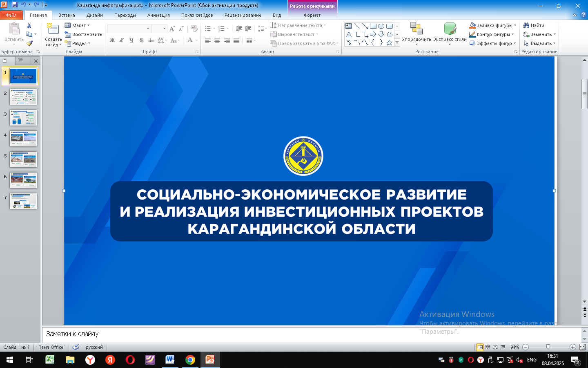Screen dimensions: 588x368
Task: Click the vertical scrollbar thumb
Action: pos(584,94)
